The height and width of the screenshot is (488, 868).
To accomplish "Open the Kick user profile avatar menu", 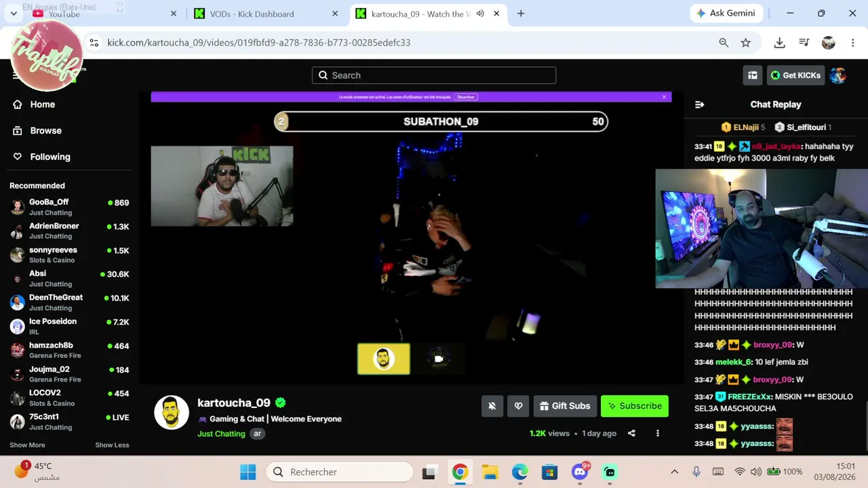I will pos(838,75).
